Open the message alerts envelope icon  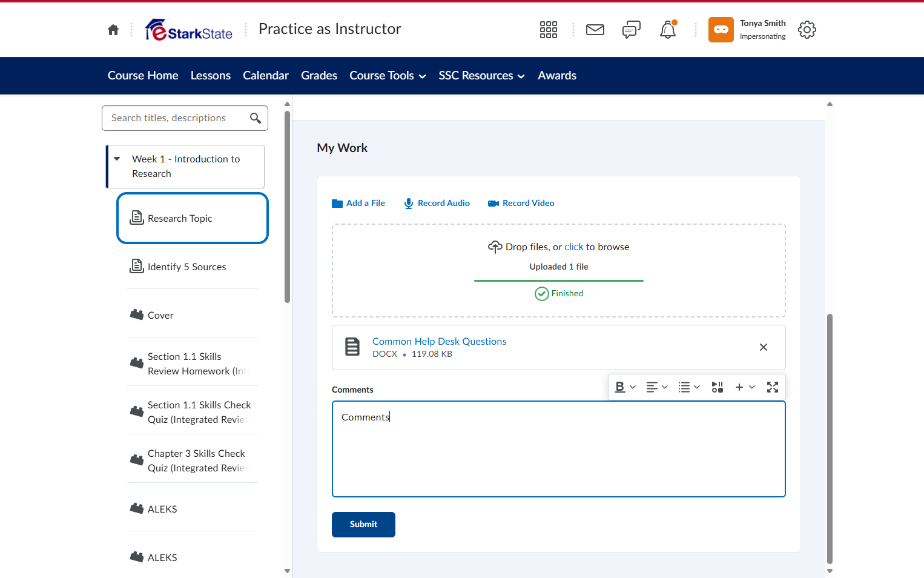click(595, 30)
